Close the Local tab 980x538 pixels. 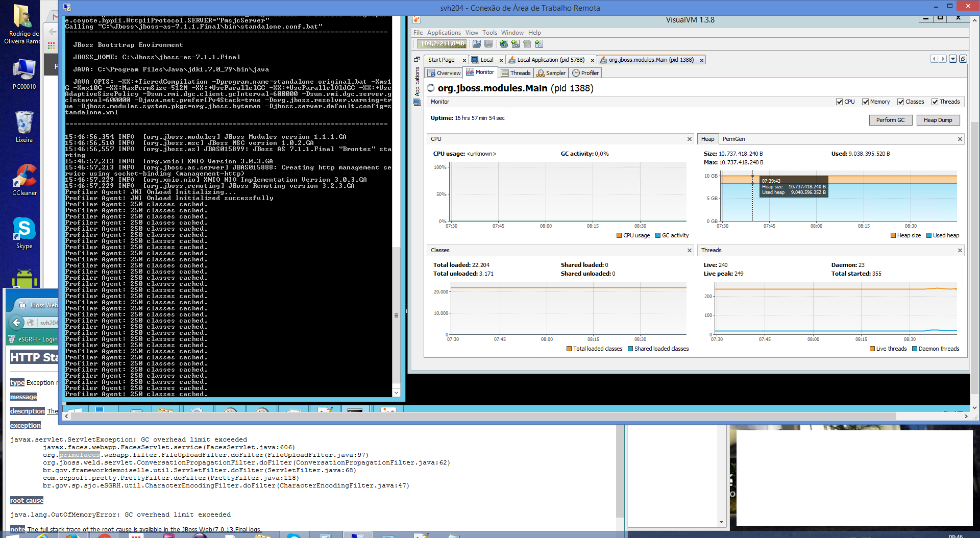pos(501,60)
